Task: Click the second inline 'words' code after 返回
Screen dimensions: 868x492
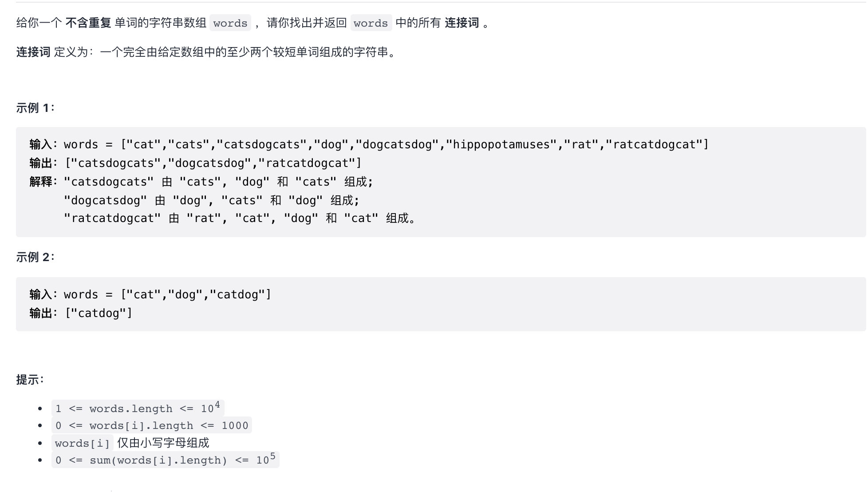Action: tap(371, 23)
